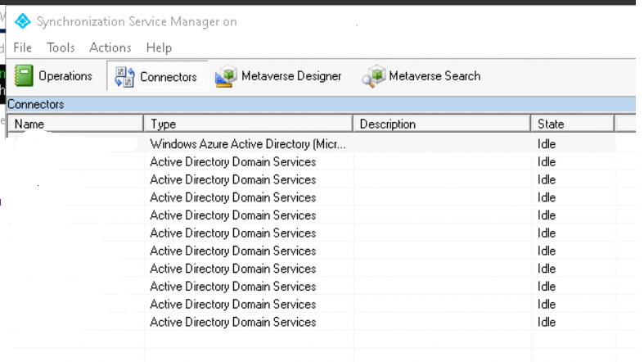Screen dimensions: 644x362
Task: Click the Connectors toolbar icon
Action: (124, 77)
